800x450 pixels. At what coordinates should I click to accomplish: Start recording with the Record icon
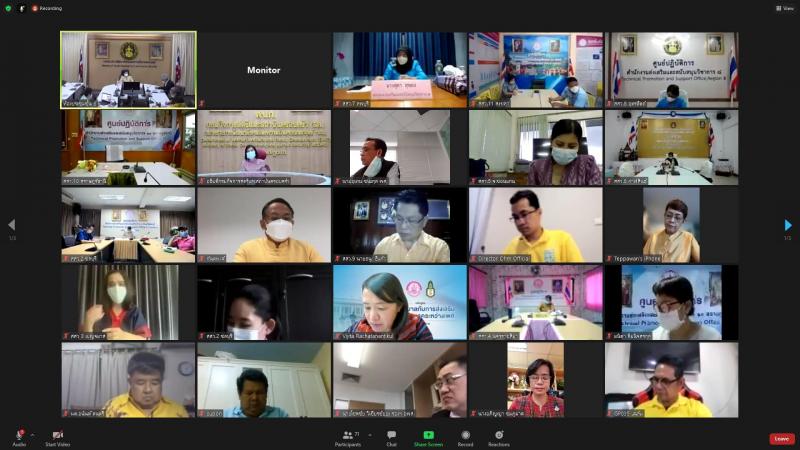pos(465,435)
